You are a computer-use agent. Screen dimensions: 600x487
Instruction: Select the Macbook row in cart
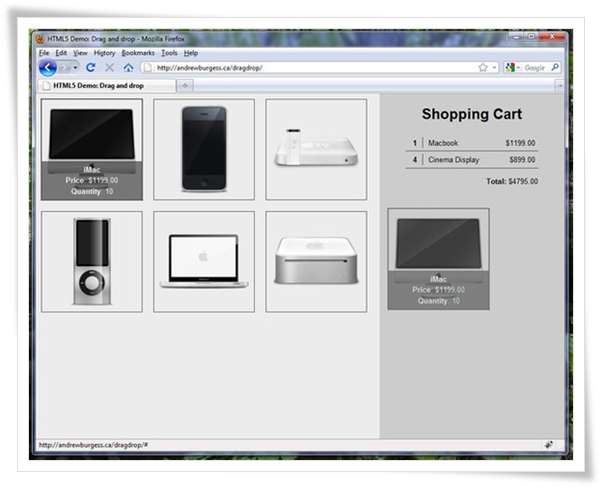tap(472, 143)
